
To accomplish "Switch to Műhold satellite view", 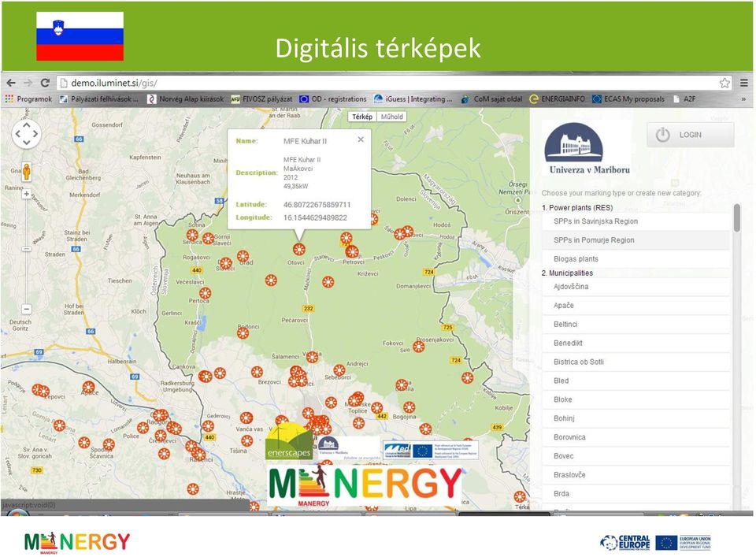I will tap(391, 117).
